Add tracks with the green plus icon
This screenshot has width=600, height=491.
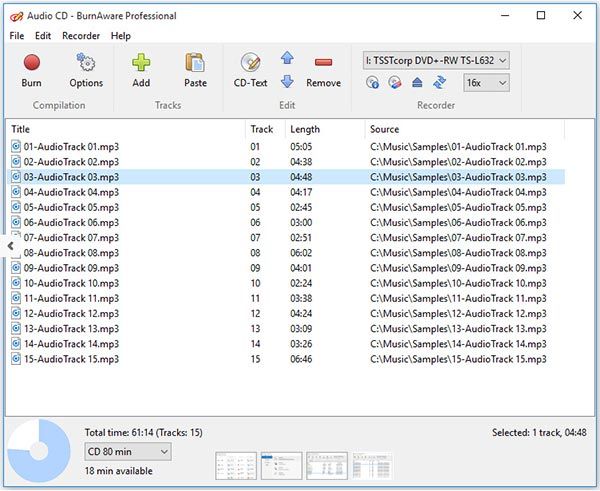point(141,69)
